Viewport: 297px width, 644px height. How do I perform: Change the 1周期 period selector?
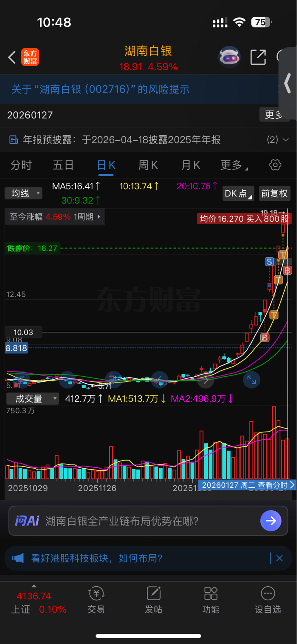87,217
